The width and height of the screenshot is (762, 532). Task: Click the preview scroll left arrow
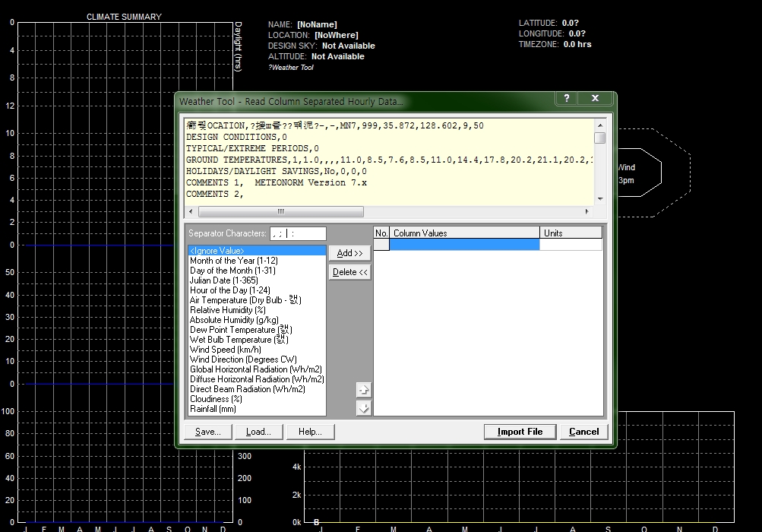point(191,211)
